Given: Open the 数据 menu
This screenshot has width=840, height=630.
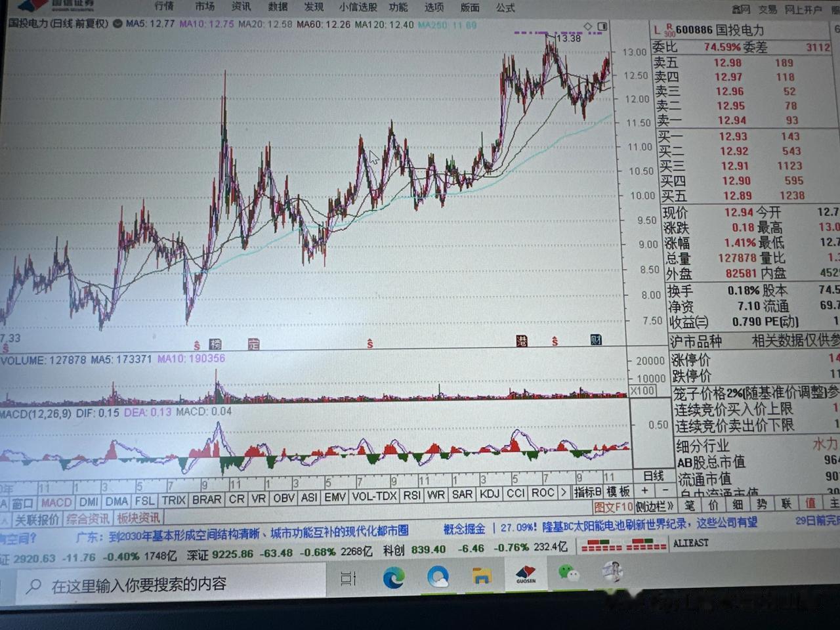Looking at the screenshot, I should [x=278, y=7].
